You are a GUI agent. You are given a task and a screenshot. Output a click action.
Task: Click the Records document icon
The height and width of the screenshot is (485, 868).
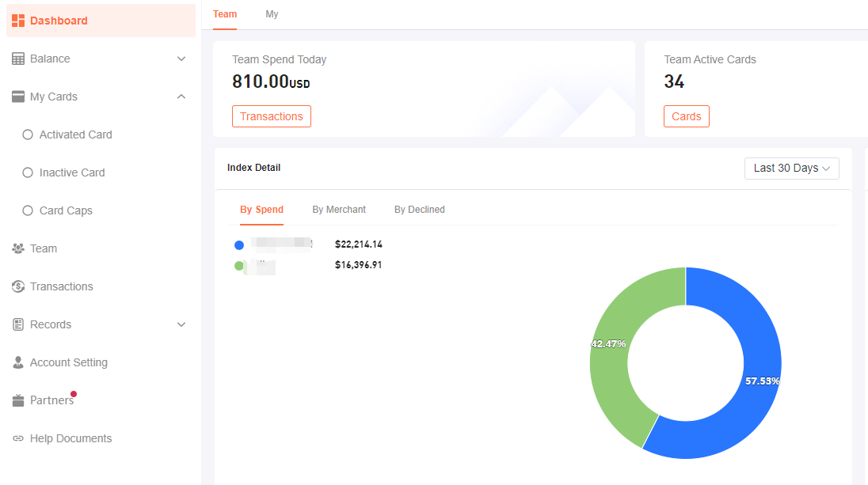(x=18, y=324)
